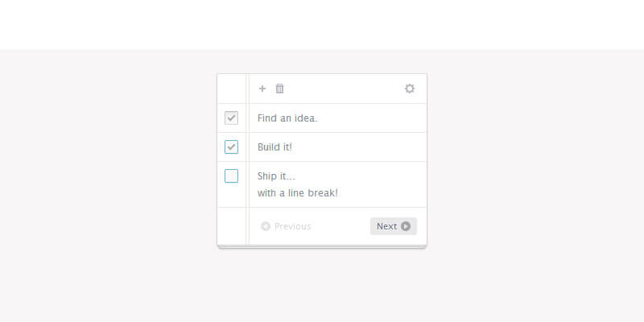
Task: Click the "with a line break!" text
Action: click(298, 193)
